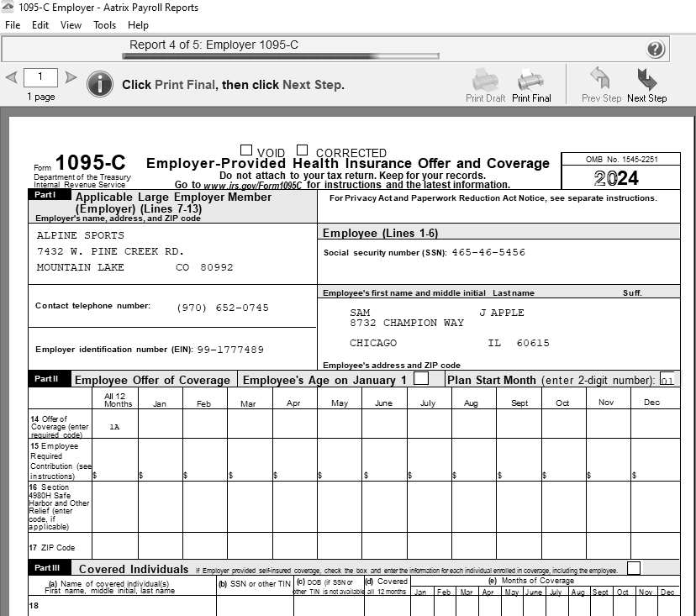Go to next page arrow
This screenshot has width=696, height=616.
[x=71, y=77]
